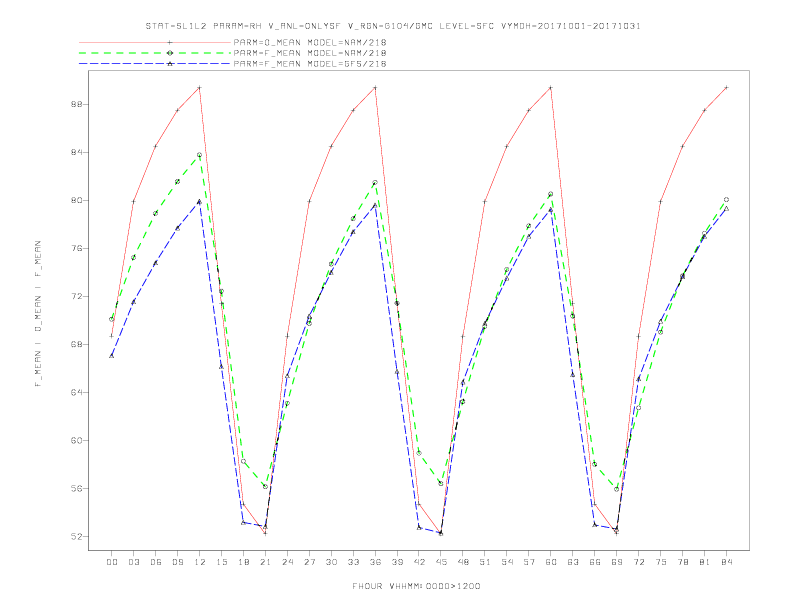The height and width of the screenshot is (612, 792).
Task: Click the x-axis tick label 75
Action: point(661,562)
